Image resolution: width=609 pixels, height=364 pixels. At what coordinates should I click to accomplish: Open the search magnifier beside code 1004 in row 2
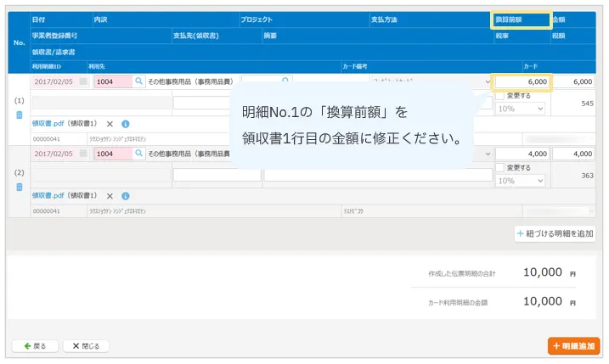pyautogui.click(x=139, y=154)
